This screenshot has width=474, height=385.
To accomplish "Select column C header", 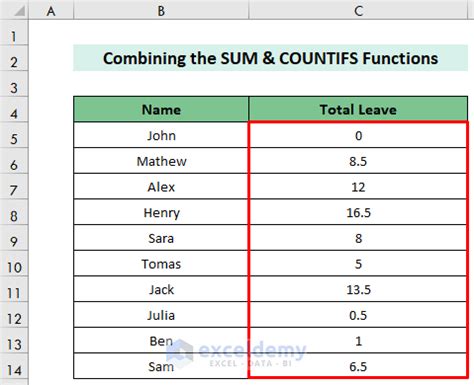I will 358,10.
